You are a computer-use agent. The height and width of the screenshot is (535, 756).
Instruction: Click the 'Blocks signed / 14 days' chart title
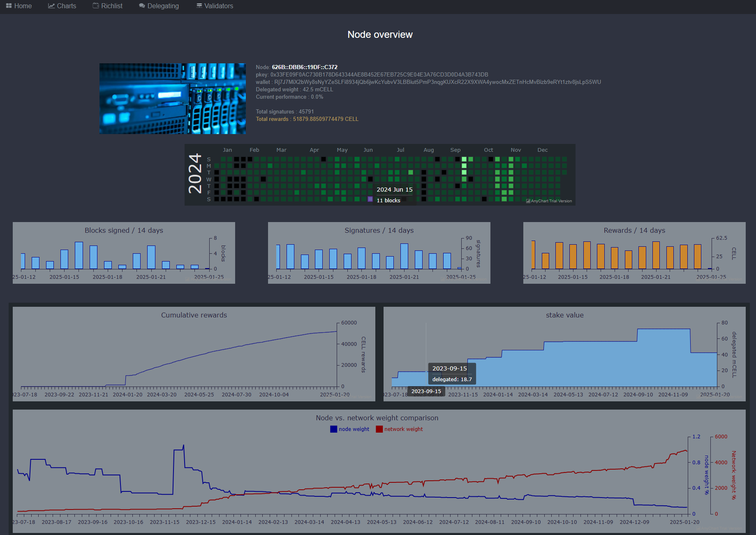[x=124, y=230]
